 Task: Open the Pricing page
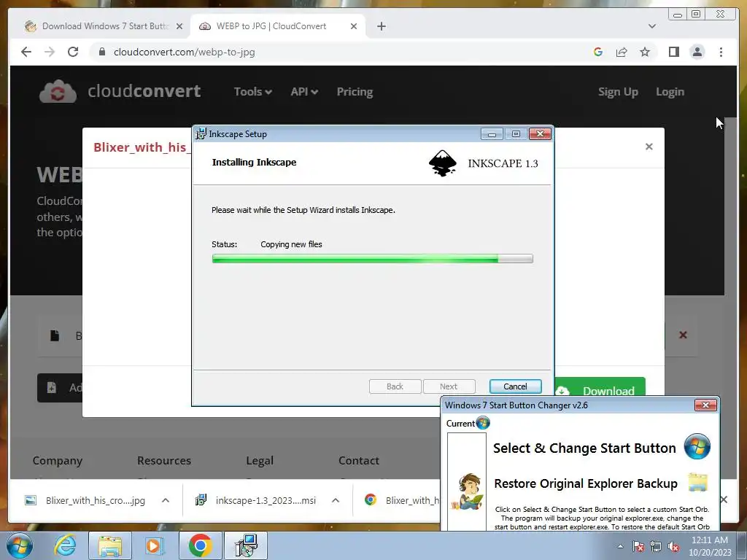point(355,91)
